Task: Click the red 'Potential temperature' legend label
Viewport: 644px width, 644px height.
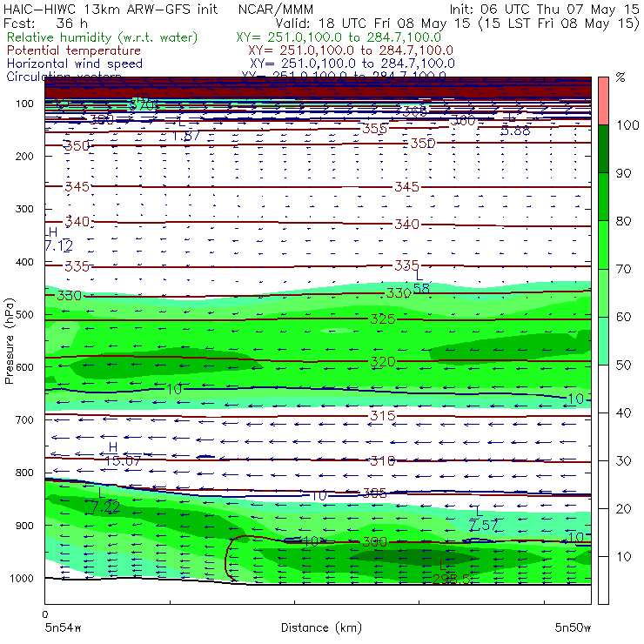Action: pyautogui.click(x=74, y=50)
